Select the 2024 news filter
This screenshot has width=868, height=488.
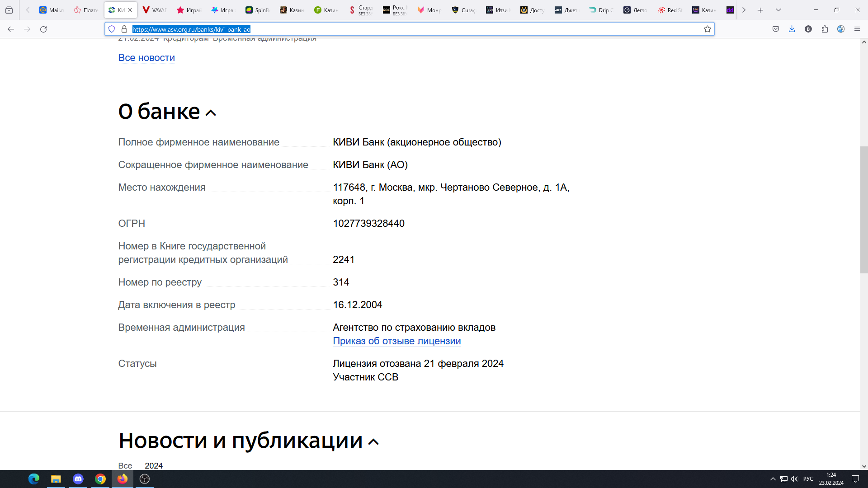tap(154, 465)
